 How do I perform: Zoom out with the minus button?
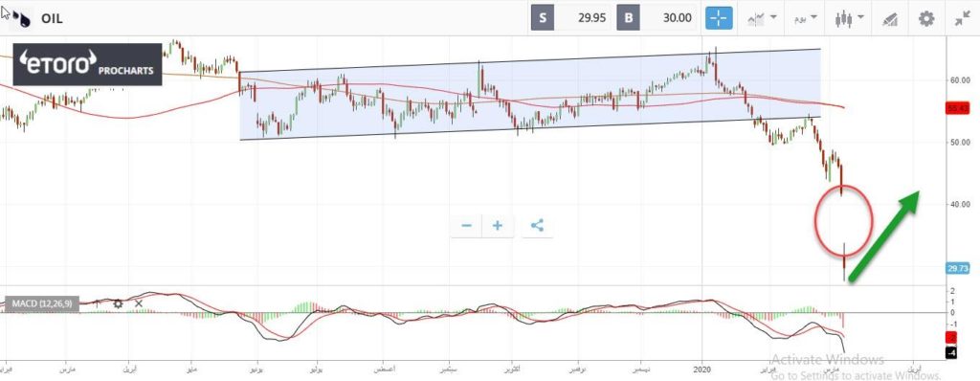[x=467, y=225]
